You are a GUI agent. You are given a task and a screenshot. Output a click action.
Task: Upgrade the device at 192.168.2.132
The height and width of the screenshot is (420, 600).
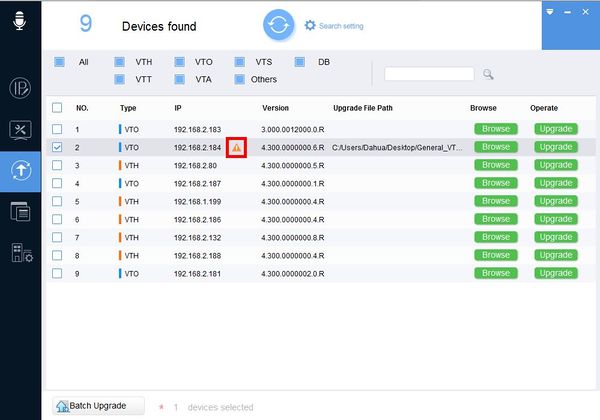[x=556, y=237]
